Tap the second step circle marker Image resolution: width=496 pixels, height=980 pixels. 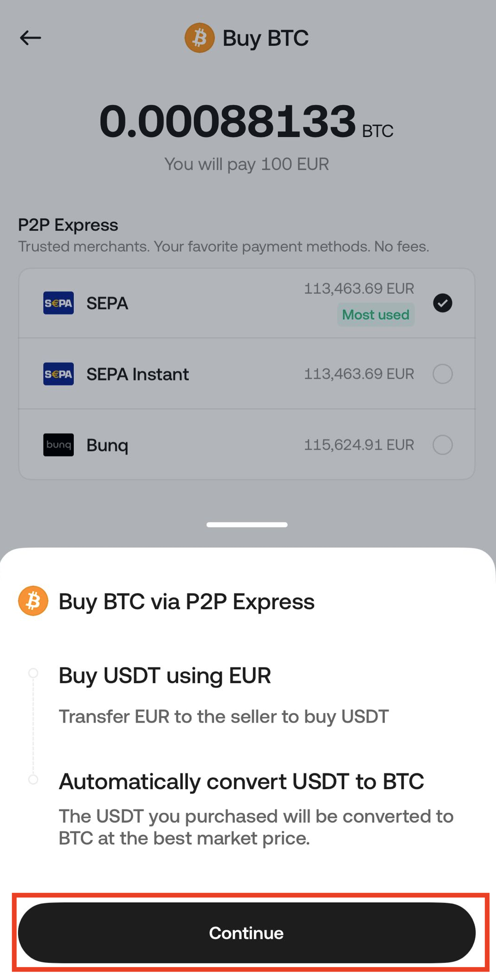33,779
